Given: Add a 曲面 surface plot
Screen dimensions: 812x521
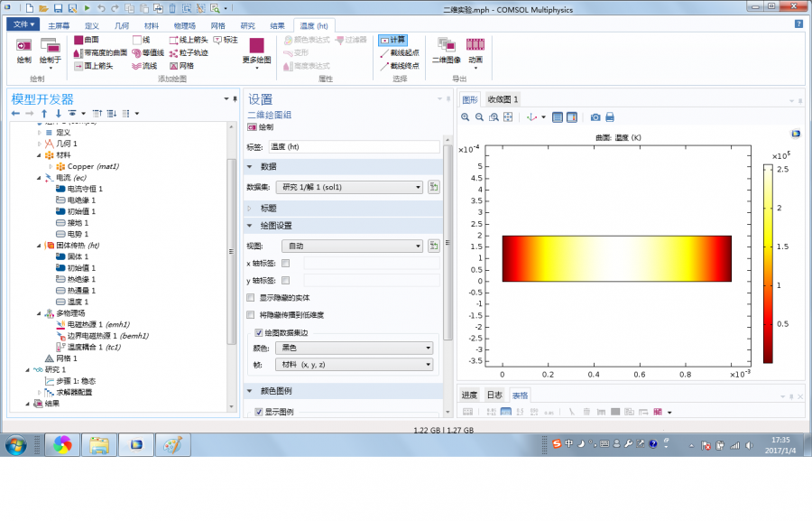Looking at the screenshot, I should click(87, 40).
